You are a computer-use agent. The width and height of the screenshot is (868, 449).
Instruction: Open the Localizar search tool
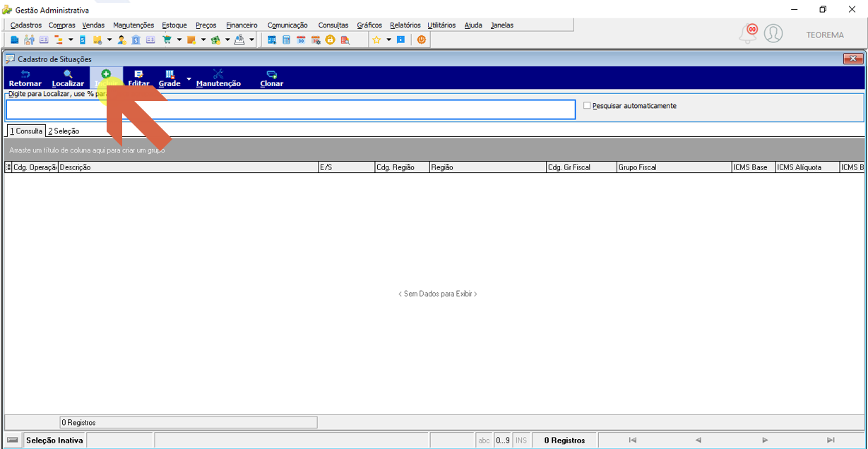[68, 78]
